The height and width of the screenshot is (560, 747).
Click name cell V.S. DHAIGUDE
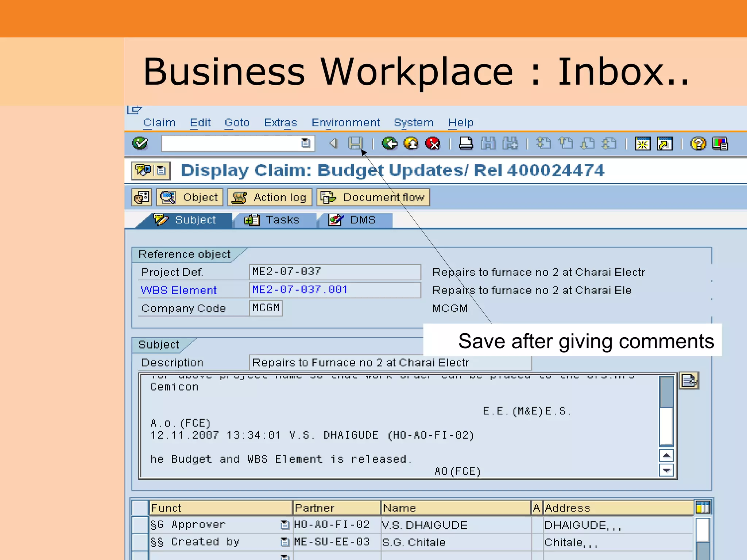pos(456,525)
